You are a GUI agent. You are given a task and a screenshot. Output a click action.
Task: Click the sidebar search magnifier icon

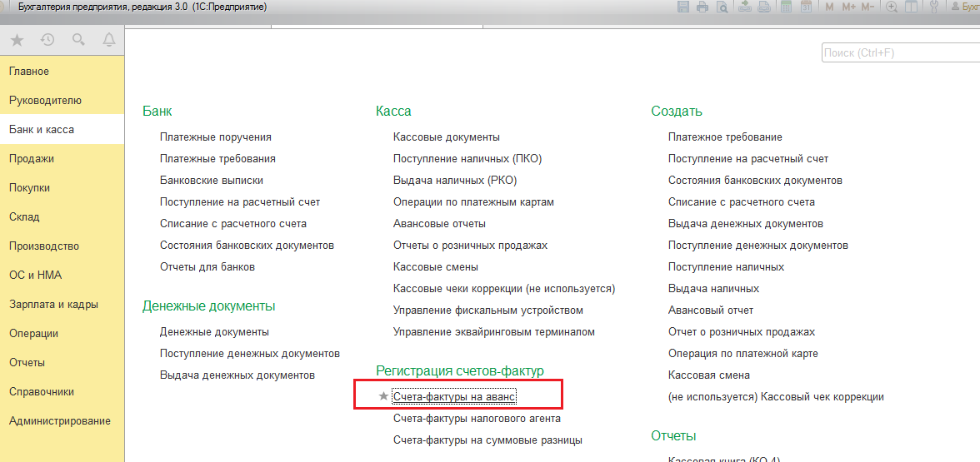pos(78,41)
